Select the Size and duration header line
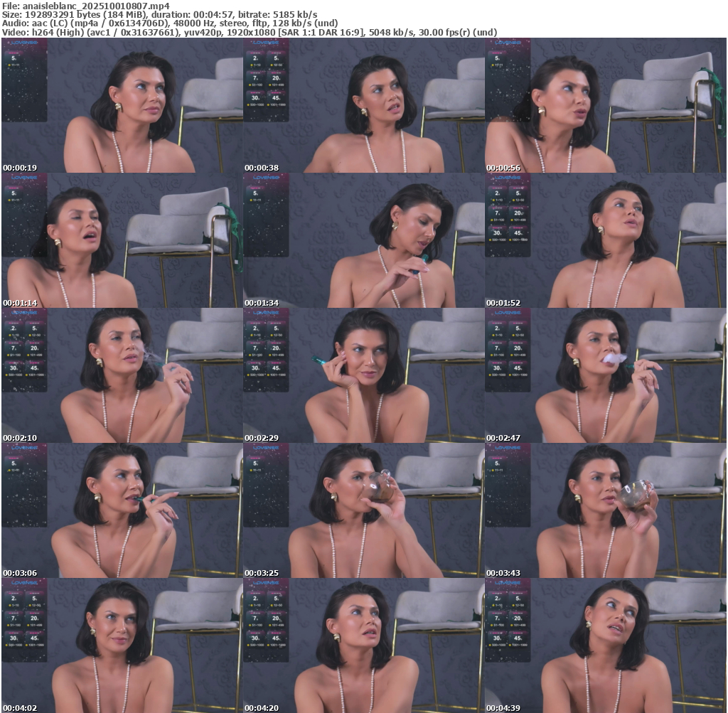This screenshot has height=713, width=728. 160,14
